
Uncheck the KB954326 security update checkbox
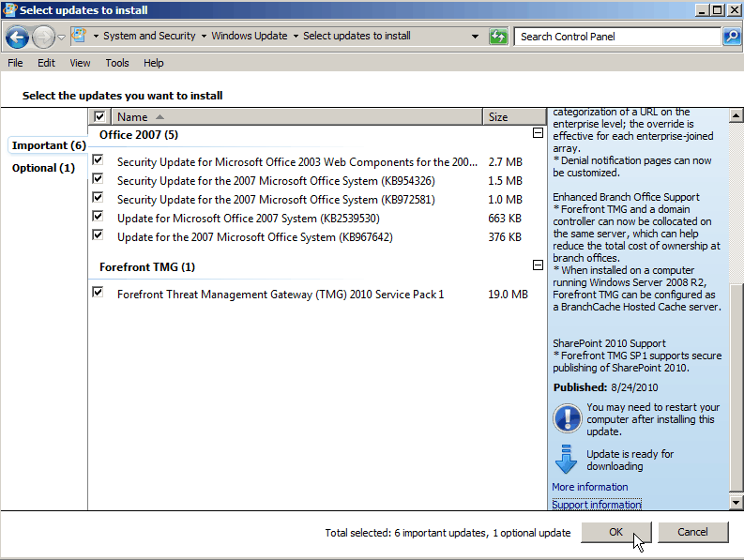click(98, 178)
